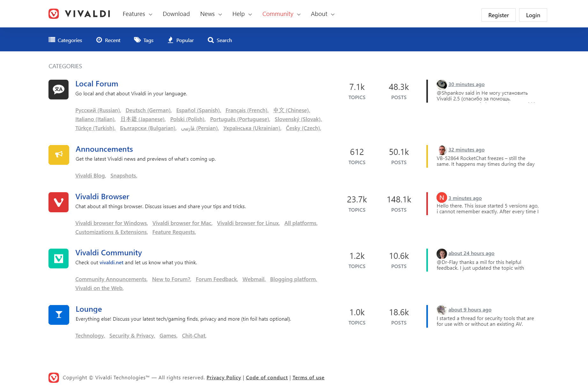Click the avatar beside 30 minutes ago

click(x=442, y=84)
